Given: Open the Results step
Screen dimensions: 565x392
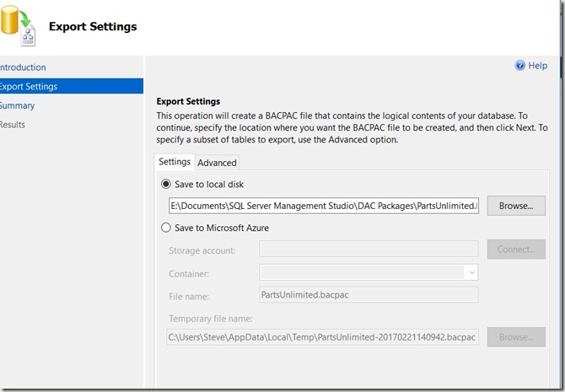Looking at the screenshot, I should 13,125.
